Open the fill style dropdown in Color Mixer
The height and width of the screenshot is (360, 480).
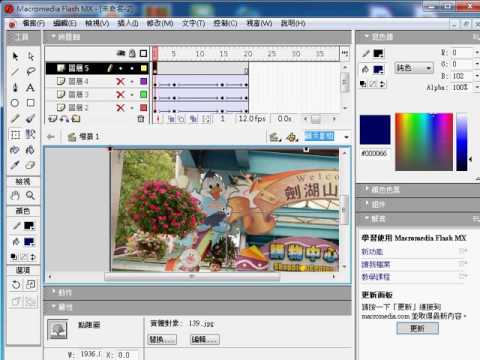click(414, 68)
